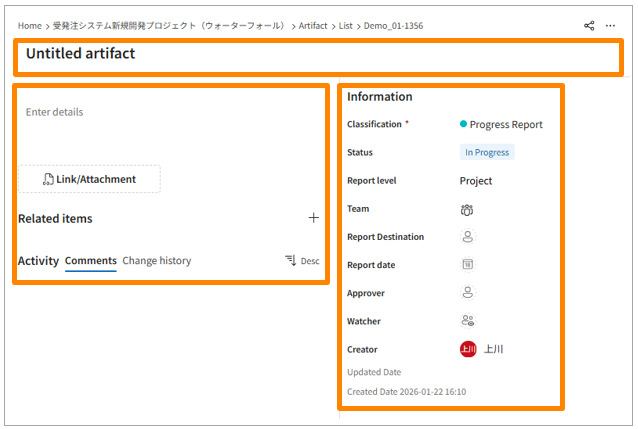This screenshot has height=429, width=638.
Task: Click the creator avatar 上川
Action: [x=468, y=349]
